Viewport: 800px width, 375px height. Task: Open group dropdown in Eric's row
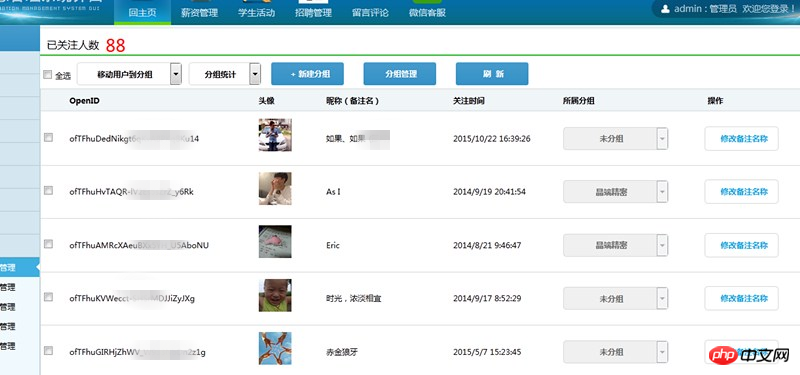[x=615, y=245]
